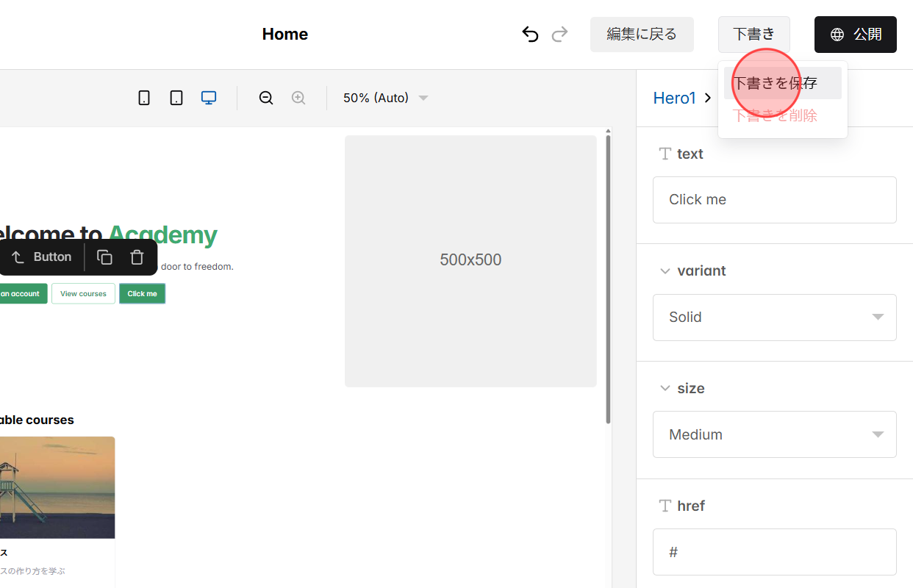Click the 公開 publish button
The image size is (913, 588).
coord(855,34)
